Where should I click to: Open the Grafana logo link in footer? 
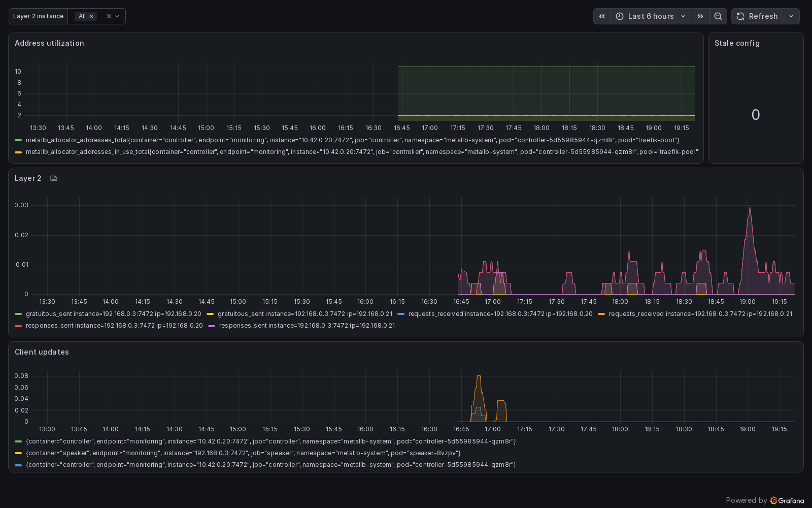787,500
